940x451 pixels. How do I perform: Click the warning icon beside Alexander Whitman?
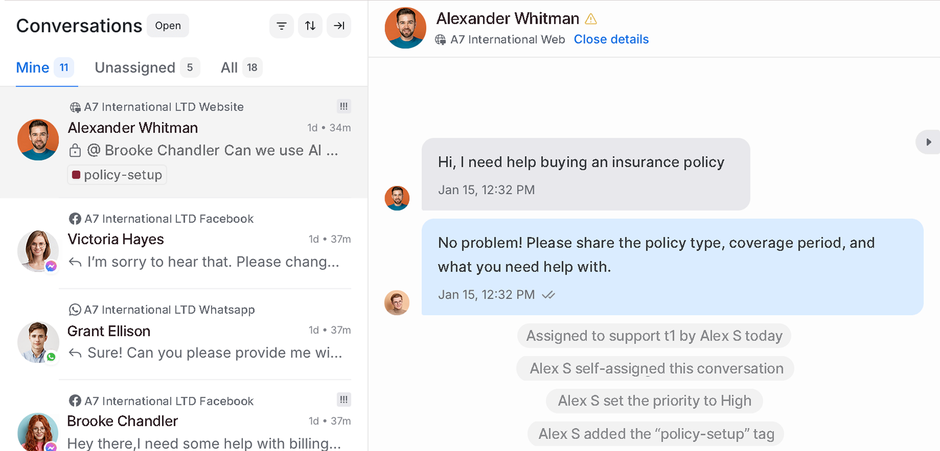(x=591, y=19)
